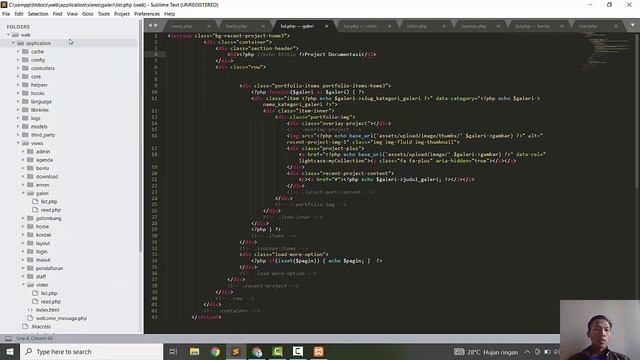Toggle sidebar via status bar panel icon
The width and height of the screenshot is (640, 360).
pyautogui.click(x=8, y=338)
